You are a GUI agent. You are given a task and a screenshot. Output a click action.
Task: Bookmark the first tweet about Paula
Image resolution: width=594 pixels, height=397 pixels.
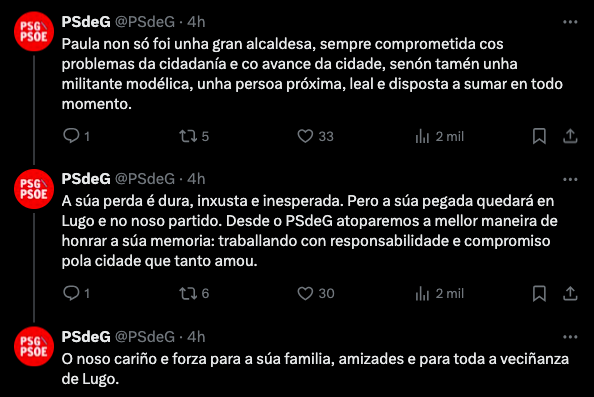[x=539, y=136]
